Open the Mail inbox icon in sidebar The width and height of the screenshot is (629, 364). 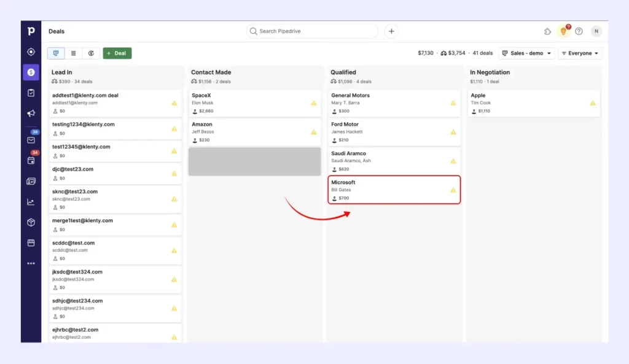pyautogui.click(x=31, y=140)
